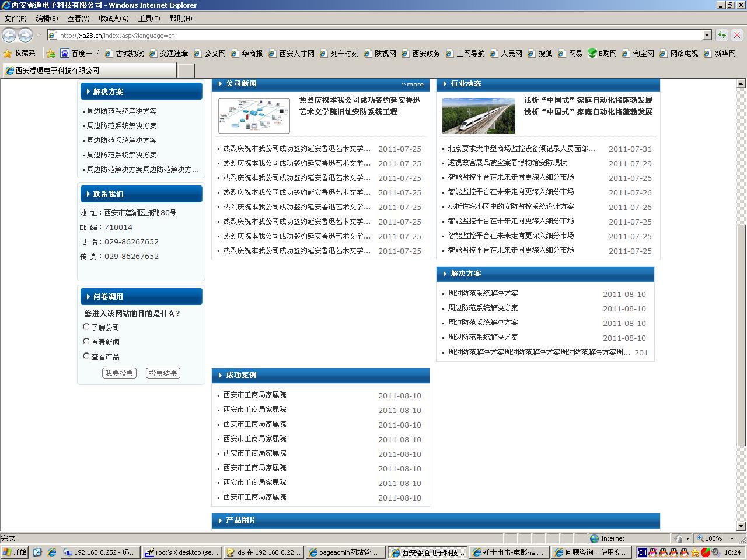Open the 工具(T) menu
Viewport: 747px width, 560px height.
pyautogui.click(x=149, y=19)
